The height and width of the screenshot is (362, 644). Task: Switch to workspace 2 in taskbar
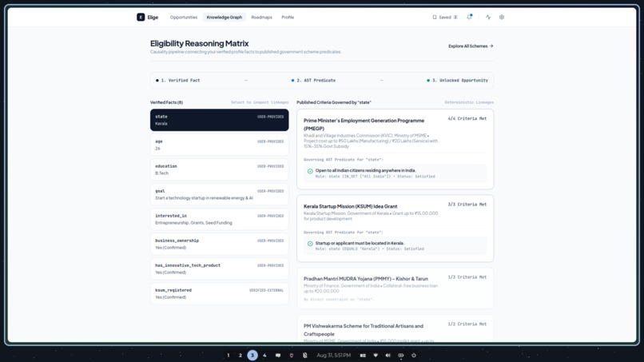tap(241, 356)
